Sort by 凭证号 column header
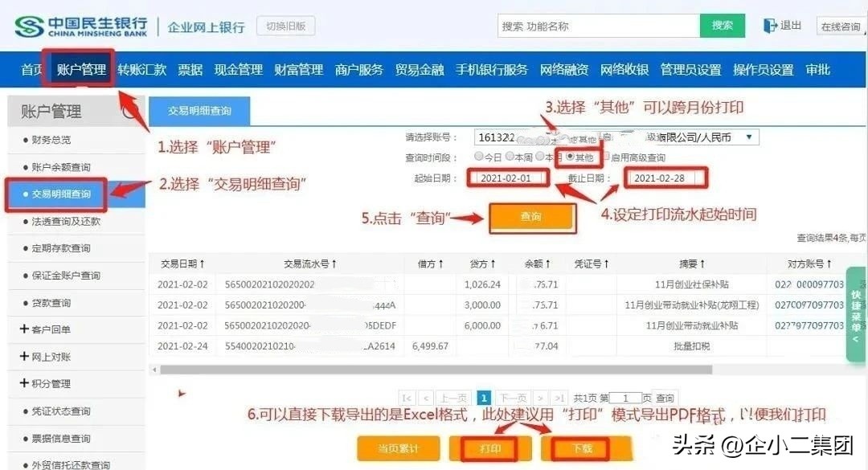 tap(592, 264)
